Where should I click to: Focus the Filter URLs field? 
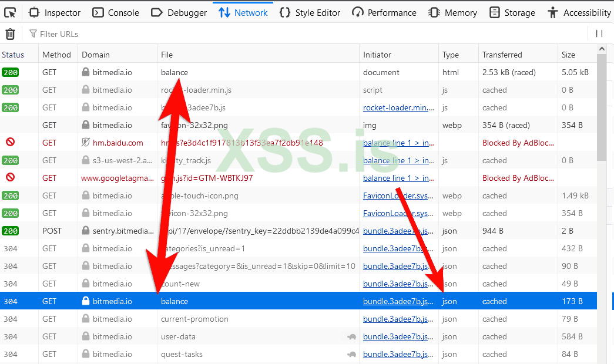coord(306,34)
